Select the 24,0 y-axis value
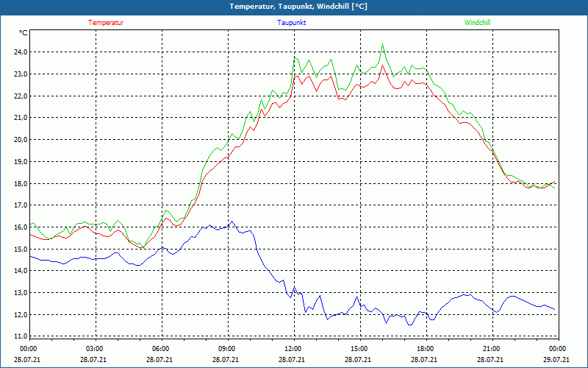Viewport: 588px width, 368px height. tap(21, 52)
